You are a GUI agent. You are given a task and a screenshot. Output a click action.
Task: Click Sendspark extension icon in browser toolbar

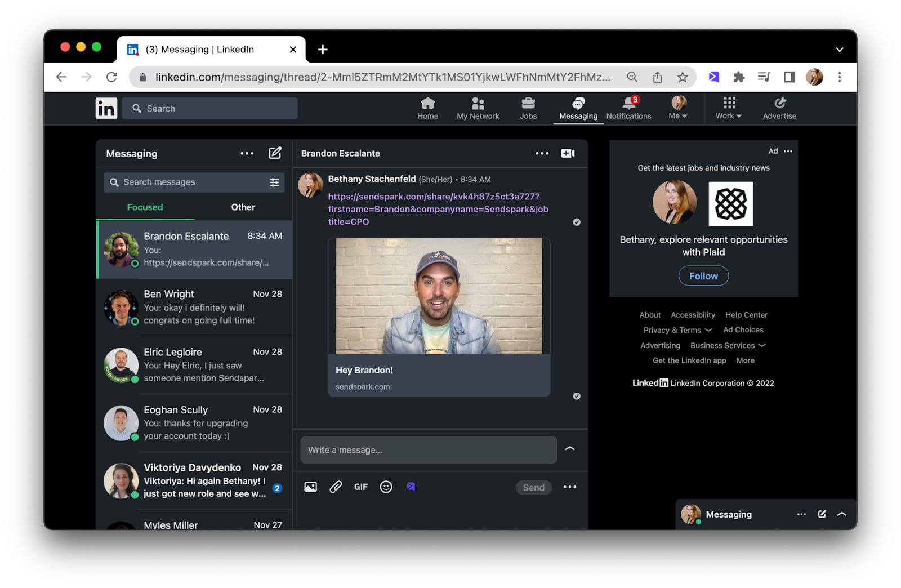point(713,77)
